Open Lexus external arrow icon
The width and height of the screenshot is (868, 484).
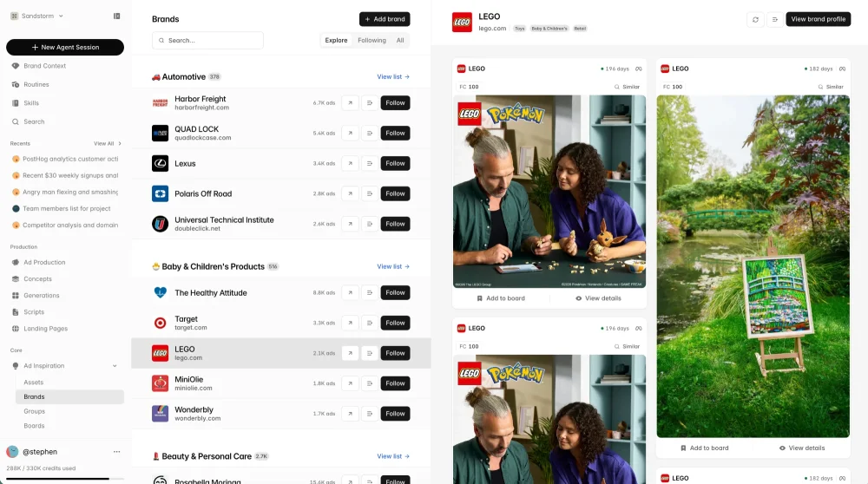point(350,163)
